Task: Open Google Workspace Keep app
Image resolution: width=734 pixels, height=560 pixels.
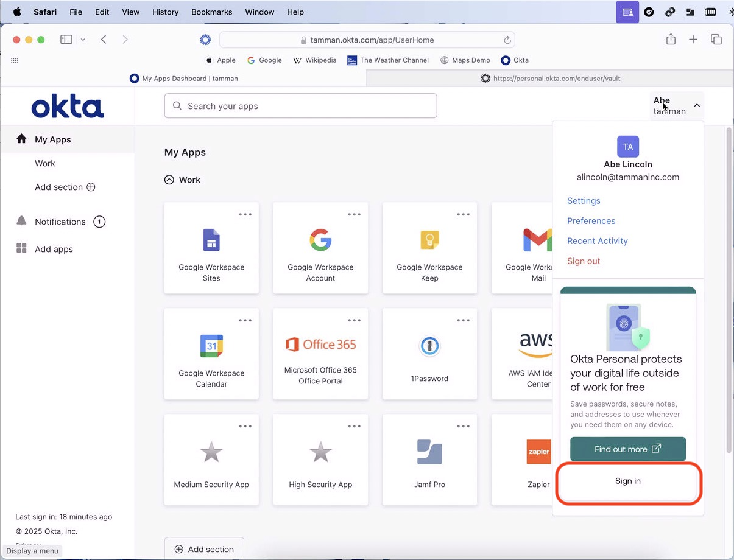Action: 429,248
